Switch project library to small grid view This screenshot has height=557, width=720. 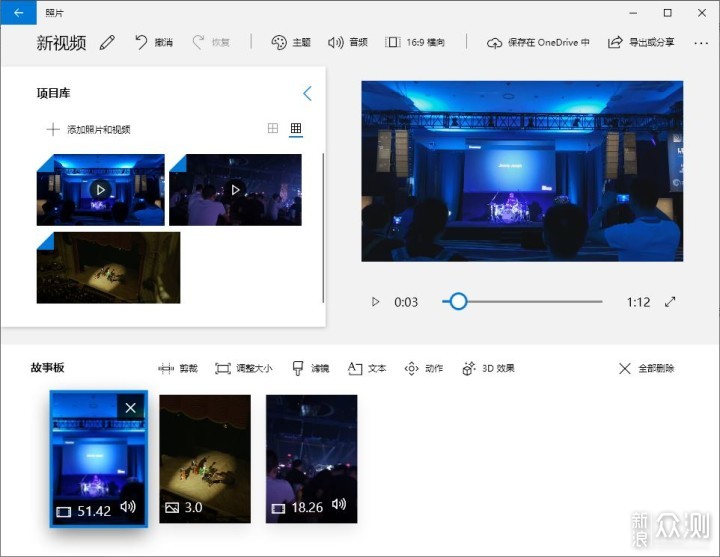click(296, 129)
